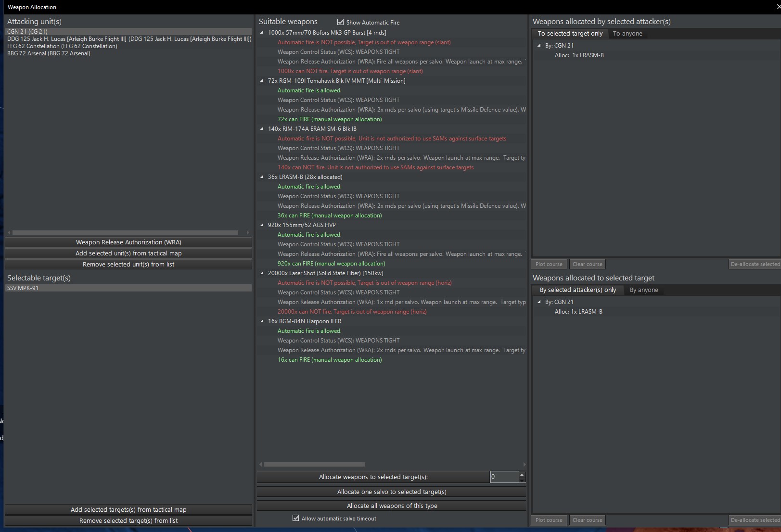Toggle Allow automatic salvo timeout checkbox
781x532 pixels.
[295, 518]
